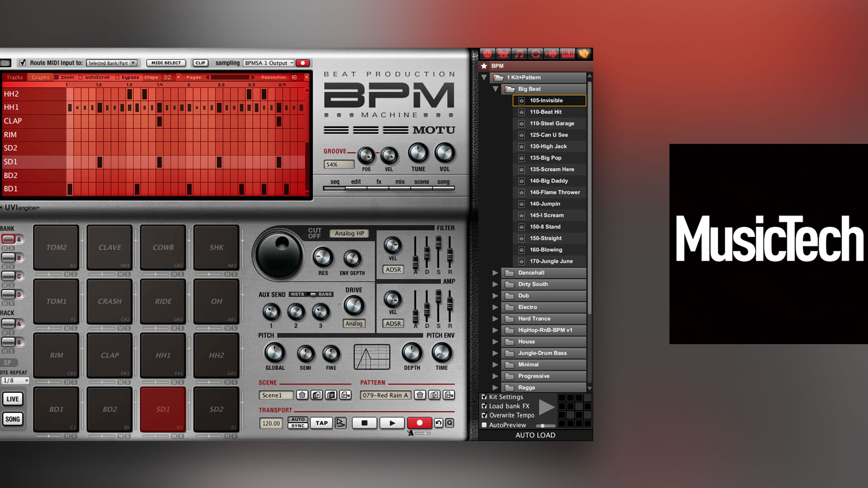Enable the Overwrite Tempo option
The image size is (868, 488).
[x=485, y=415]
